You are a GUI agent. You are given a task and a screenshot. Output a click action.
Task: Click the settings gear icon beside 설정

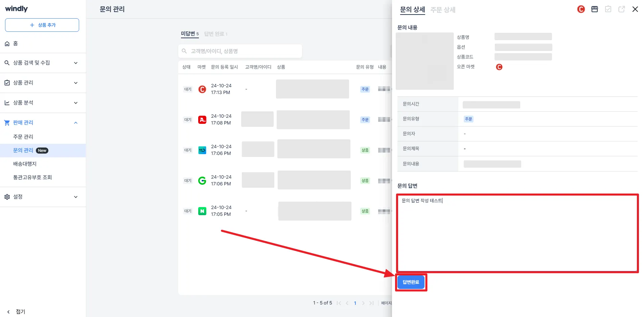(7, 197)
